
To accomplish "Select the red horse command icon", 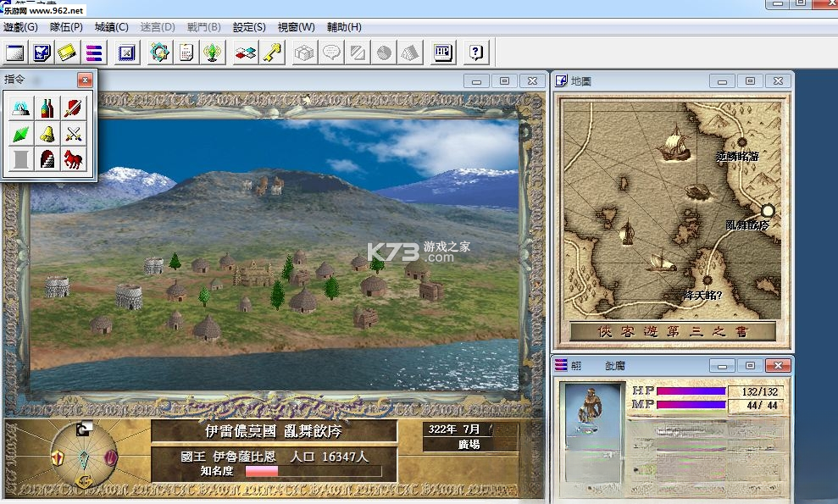I will pos(73,159).
